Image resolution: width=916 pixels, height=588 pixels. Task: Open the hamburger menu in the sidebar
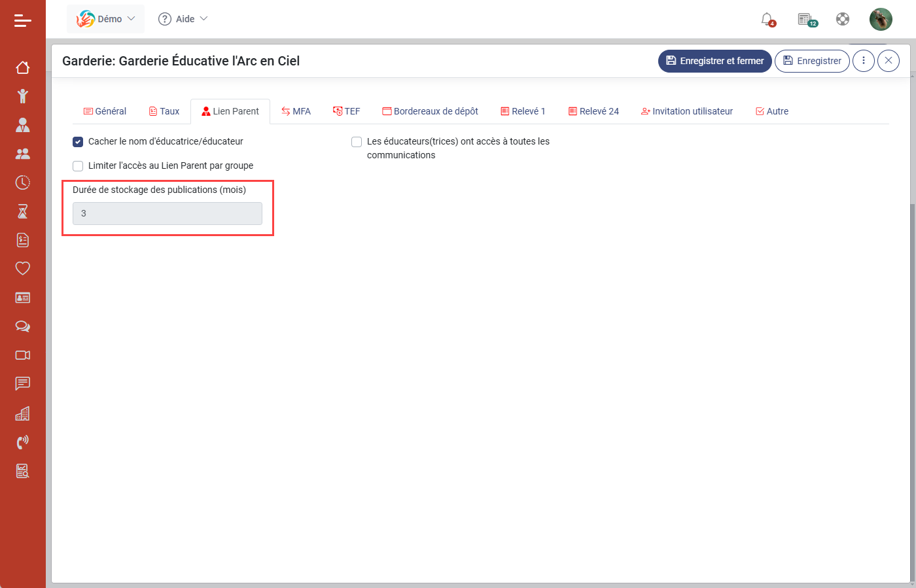point(23,21)
